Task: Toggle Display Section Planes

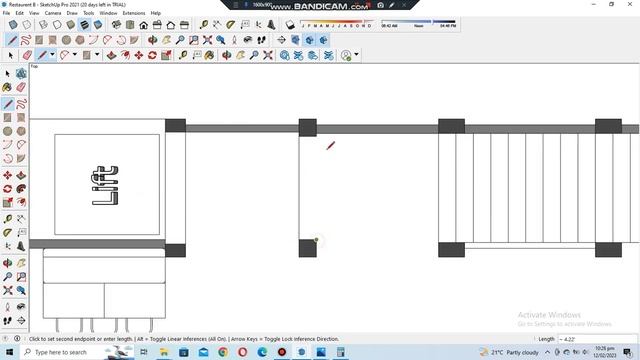Action: click(x=296, y=40)
